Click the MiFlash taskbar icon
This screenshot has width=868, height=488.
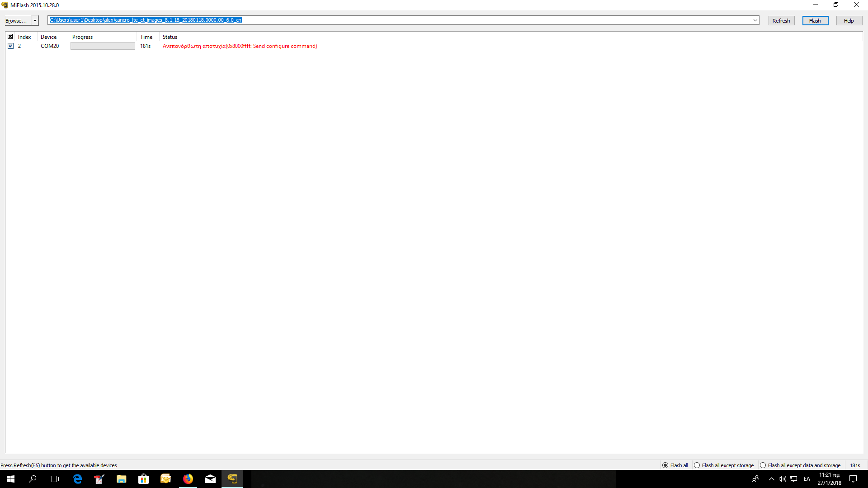tap(232, 479)
